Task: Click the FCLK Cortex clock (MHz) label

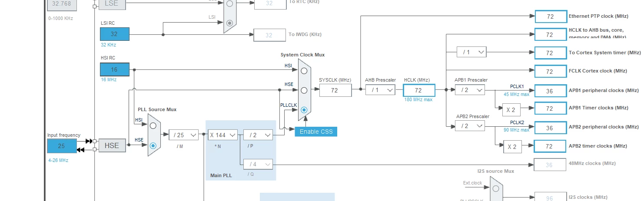Action: pyautogui.click(x=598, y=71)
